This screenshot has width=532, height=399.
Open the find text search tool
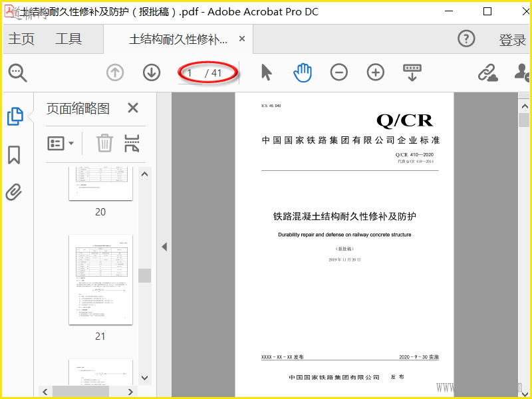click(18, 72)
